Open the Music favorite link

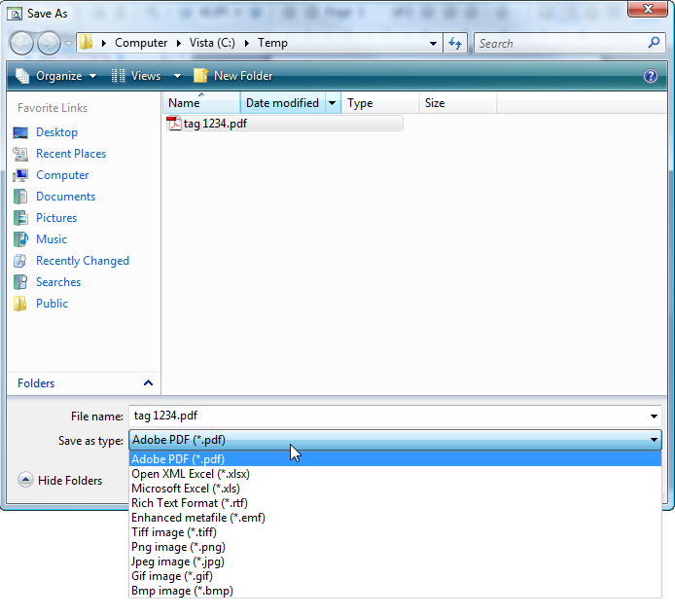[52, 239]
